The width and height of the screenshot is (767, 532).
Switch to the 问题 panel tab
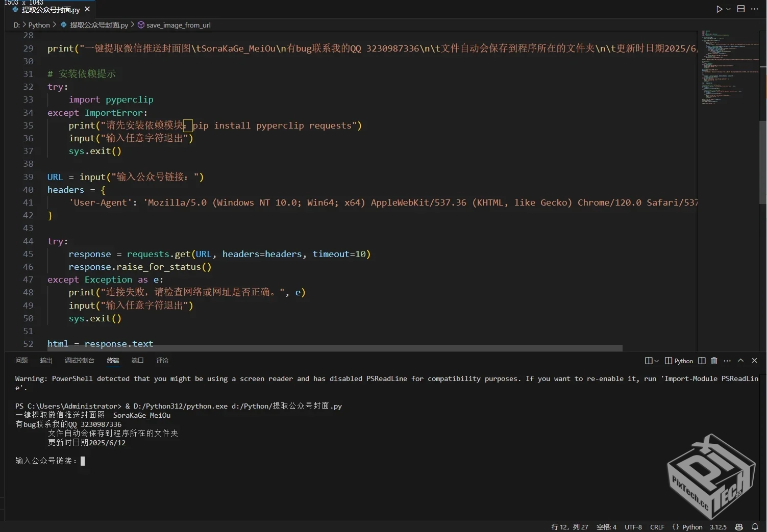21,361
